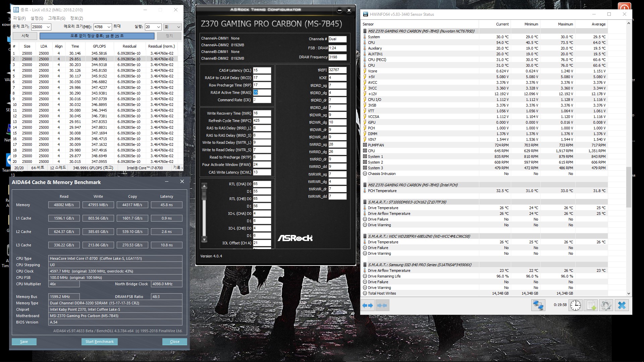This screenshot has width=644, height=362.
Task: Click scroll-down arrow in ASRock RTL list
Action: (x=204, y=240)
